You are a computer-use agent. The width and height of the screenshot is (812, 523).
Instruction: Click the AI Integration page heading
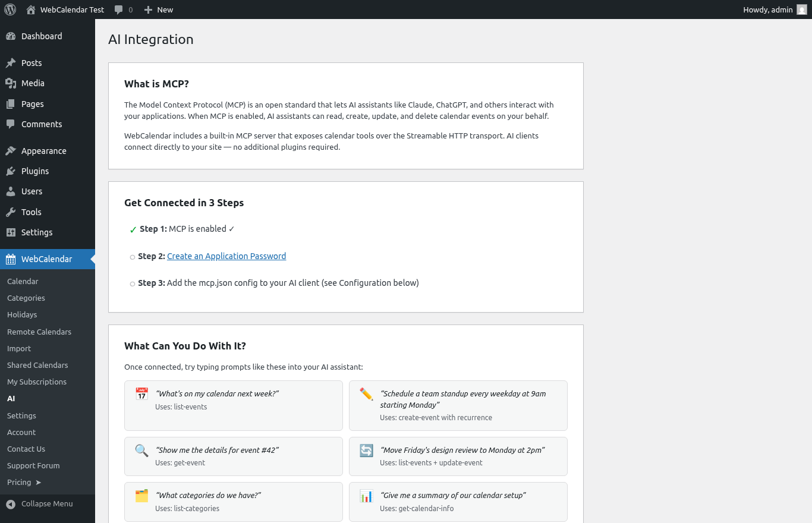pyautogui.click(x=151, y=39)
